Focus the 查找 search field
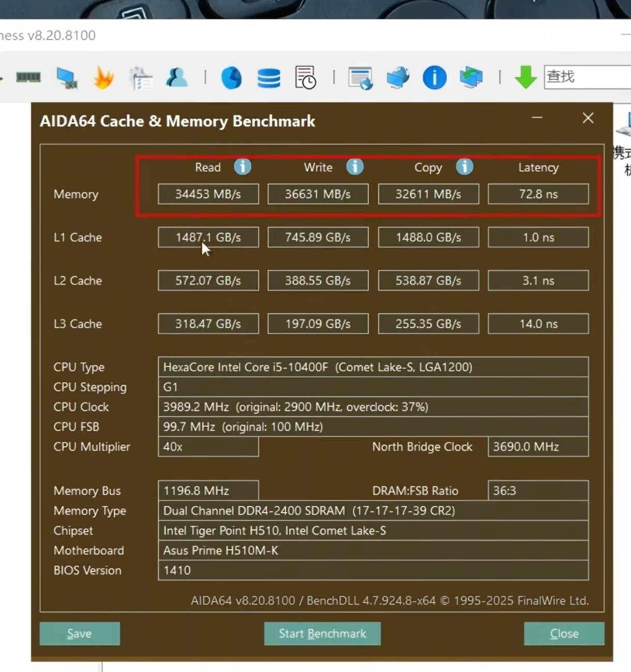This screenshot has width=631, height=672. tap(588, 77)
